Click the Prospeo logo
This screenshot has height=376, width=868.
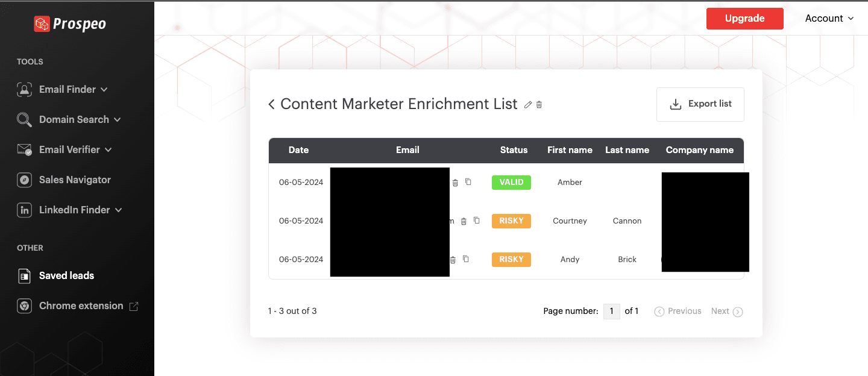click(70, 23)
